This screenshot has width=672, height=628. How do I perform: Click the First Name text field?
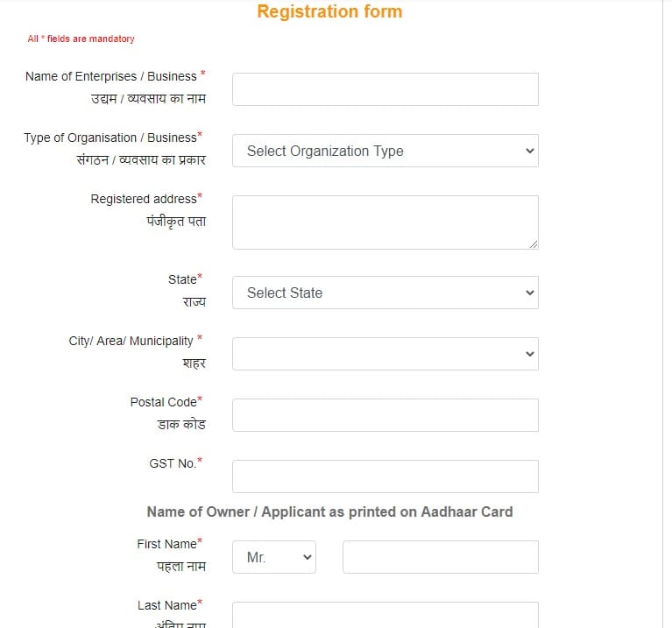pyautogui.click(x=440, y=557)
